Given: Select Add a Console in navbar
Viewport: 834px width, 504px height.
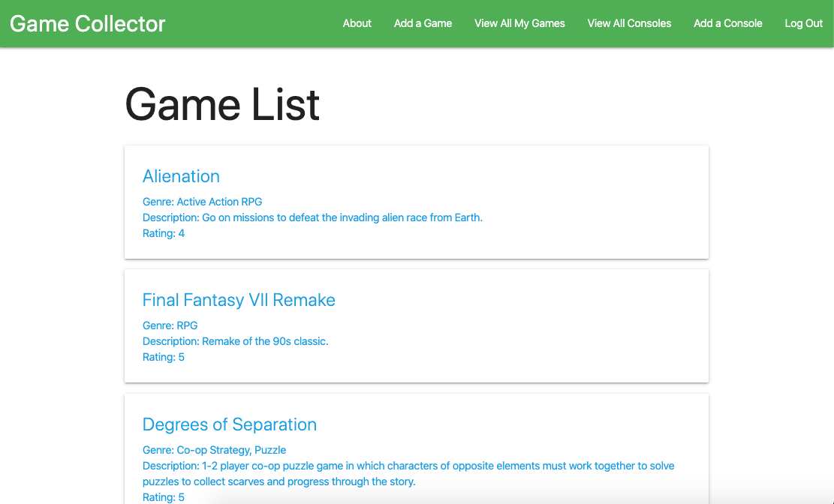Looking at the screenshot, I should tap(727, 23).
